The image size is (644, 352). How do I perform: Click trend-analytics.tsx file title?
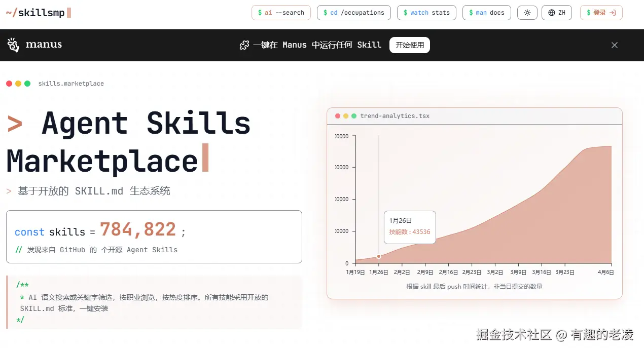395,116
